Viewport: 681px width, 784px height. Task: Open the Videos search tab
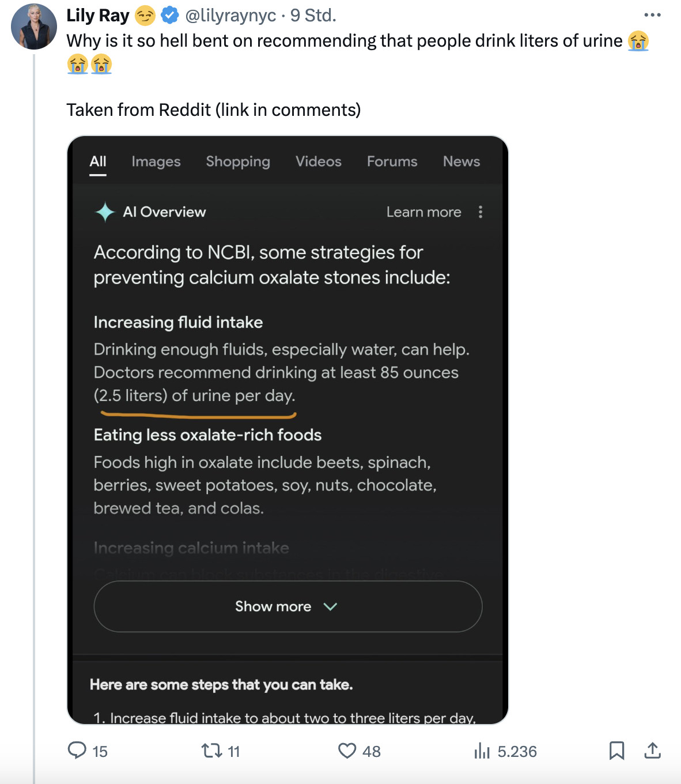(x=319, y=162)
